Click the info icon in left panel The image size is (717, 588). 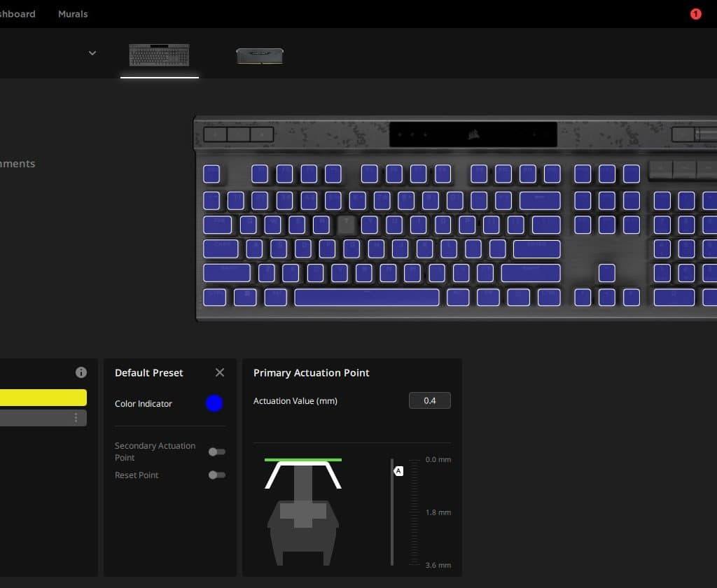(x=81, y=372)
